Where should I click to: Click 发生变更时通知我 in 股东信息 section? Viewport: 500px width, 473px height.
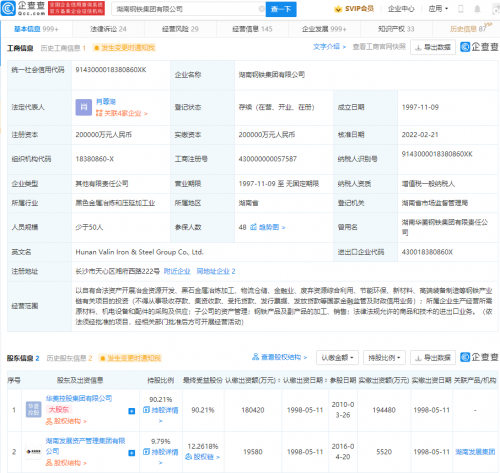pyautogui.click(x=130, y=358)
